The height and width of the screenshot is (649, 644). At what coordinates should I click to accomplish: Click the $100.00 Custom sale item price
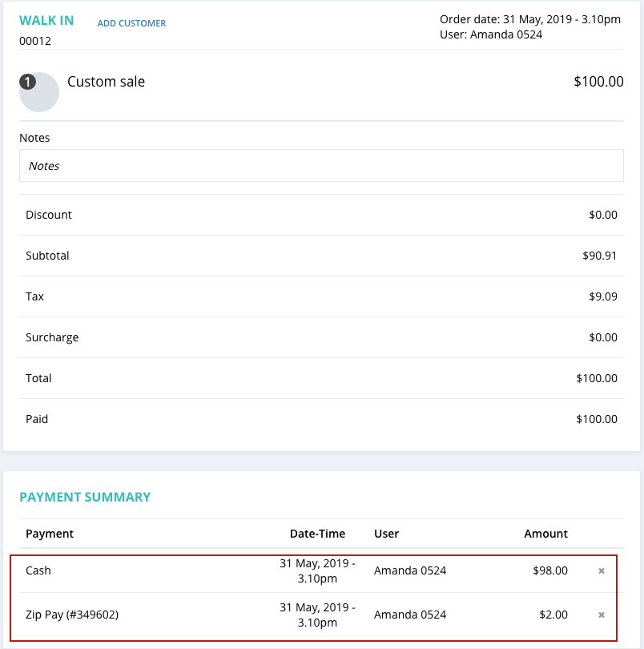tap(598, 82)
